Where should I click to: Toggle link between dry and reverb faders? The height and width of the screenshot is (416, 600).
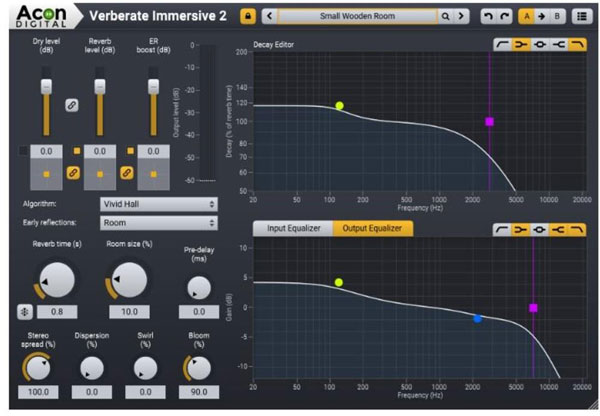(x=72, y=104)
